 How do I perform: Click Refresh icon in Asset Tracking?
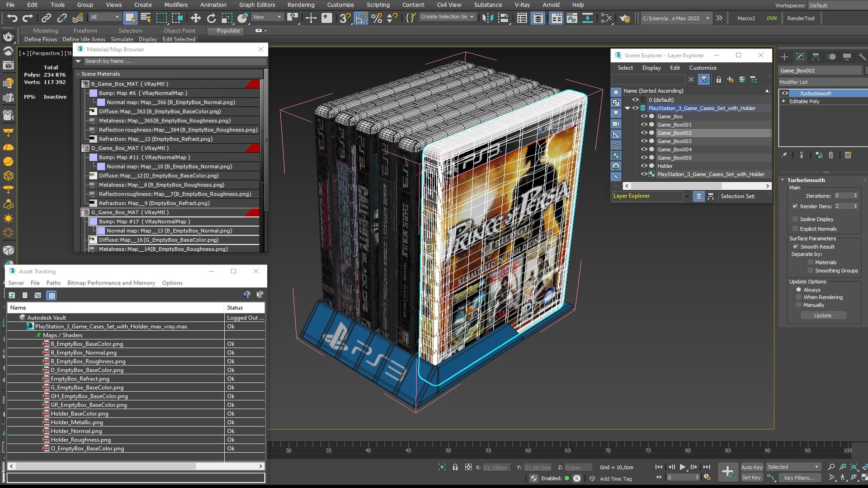click(x=12, y=296)
